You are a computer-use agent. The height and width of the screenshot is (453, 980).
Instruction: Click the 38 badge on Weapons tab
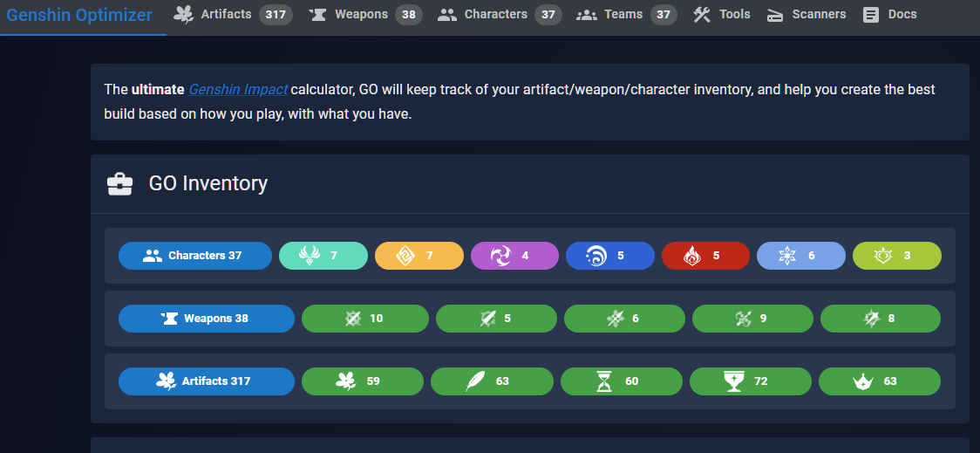click(409, 14)
